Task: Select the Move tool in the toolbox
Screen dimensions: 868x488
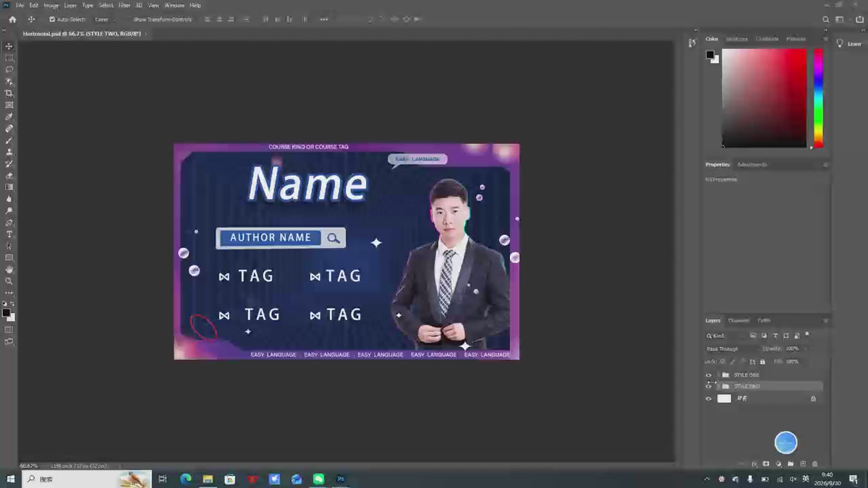Action: click(9, 46)
